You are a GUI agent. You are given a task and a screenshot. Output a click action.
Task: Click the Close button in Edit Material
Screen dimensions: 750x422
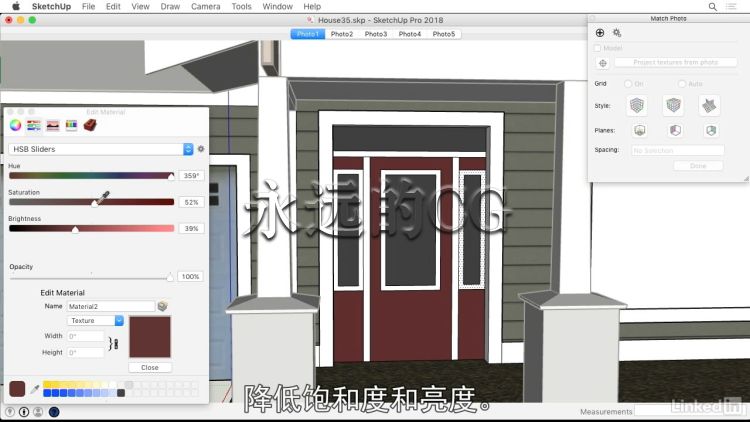pyautogui.click(x=150, y=367)
